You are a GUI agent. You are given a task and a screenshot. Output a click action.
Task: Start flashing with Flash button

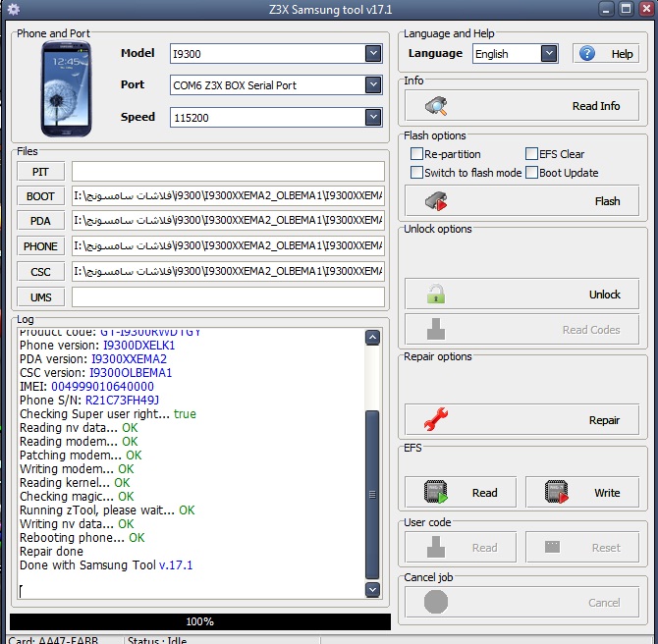point(521,201)
